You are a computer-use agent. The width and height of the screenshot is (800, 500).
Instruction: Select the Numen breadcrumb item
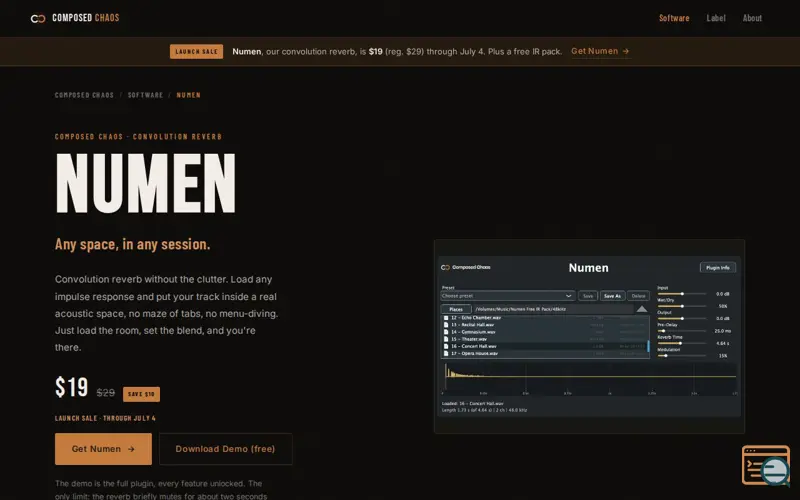188,95
